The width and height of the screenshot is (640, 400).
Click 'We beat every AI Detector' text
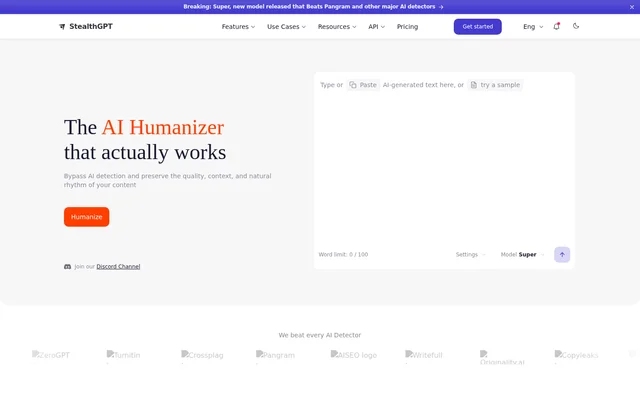coord(320,335)
